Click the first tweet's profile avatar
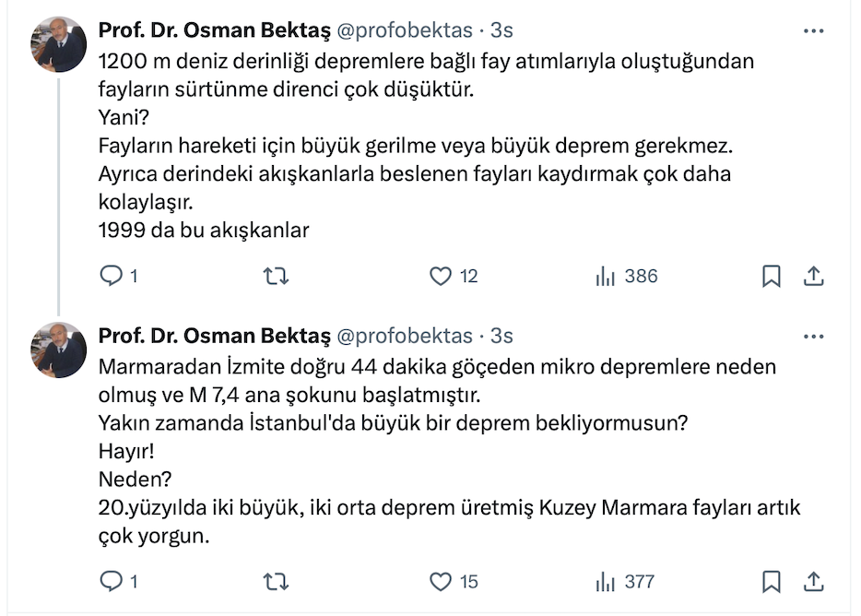Viewport: 861px width, 616px height. 59,44
